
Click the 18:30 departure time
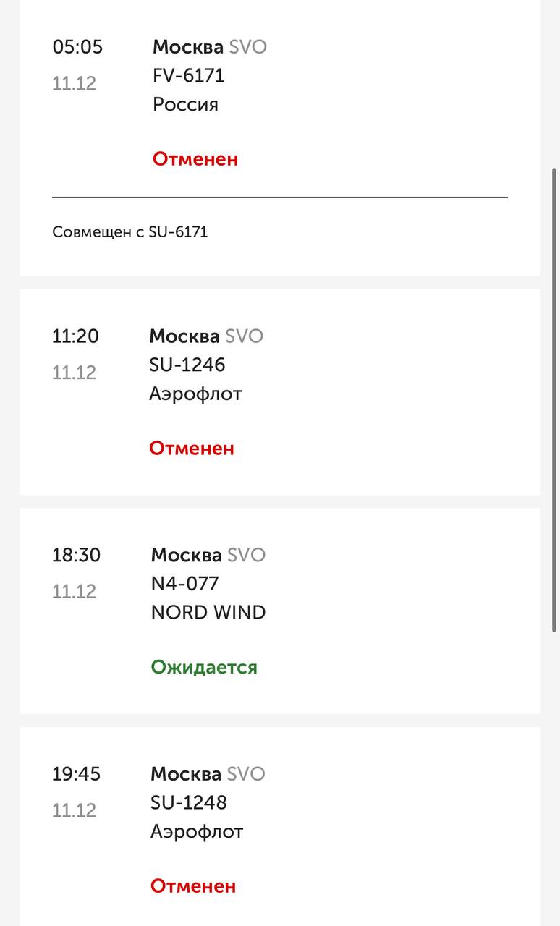coord(76,556)
